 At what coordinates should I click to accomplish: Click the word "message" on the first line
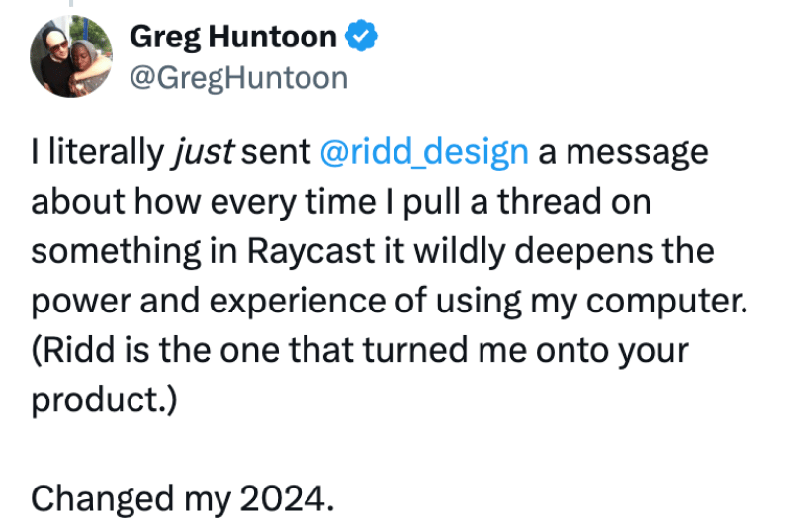(637, 153)
